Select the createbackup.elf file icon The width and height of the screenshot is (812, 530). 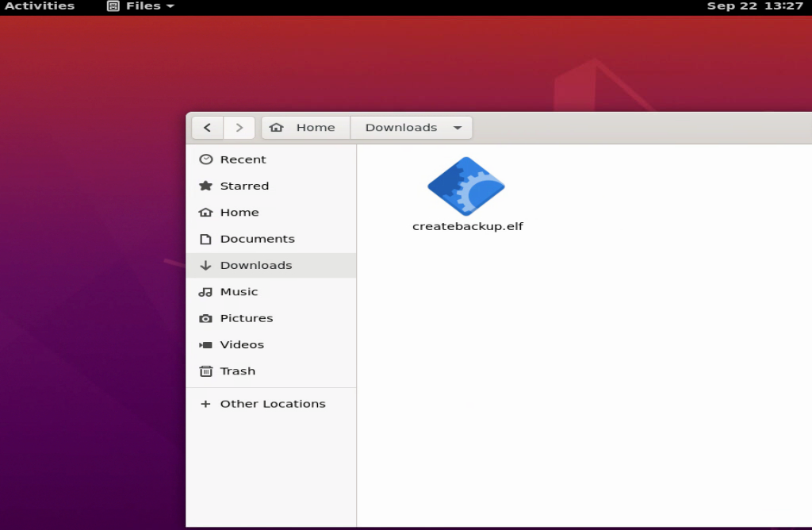pyautogui.click(x=466, y=186)
